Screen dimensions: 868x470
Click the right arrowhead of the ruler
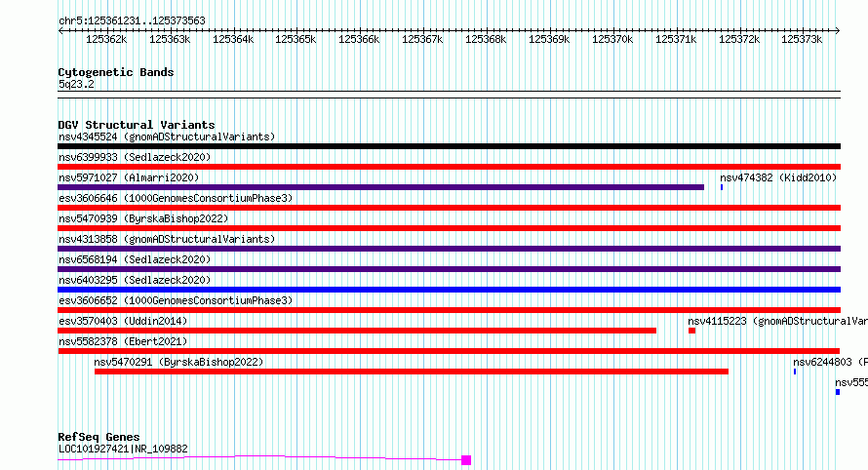click(x=838, y=31)
